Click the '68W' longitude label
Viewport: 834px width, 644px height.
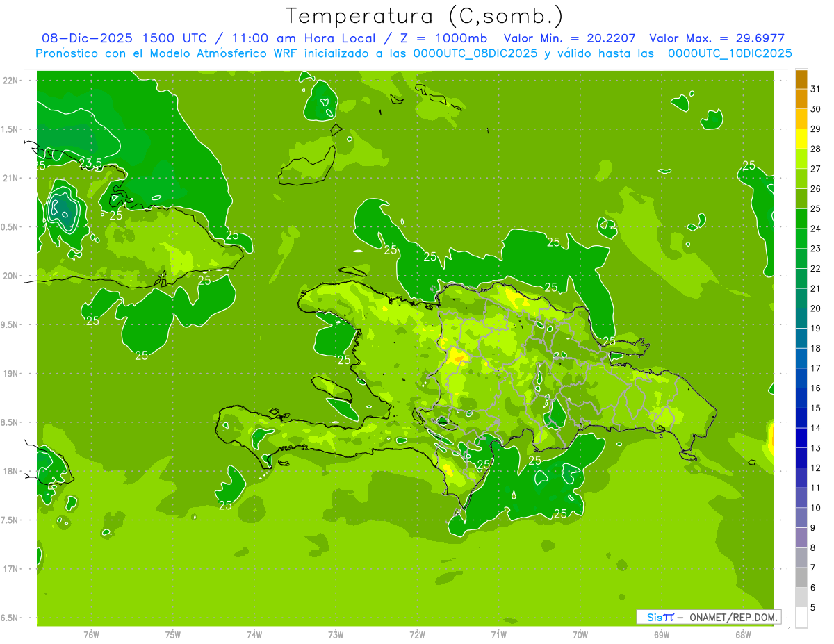[x=743, y=634]
